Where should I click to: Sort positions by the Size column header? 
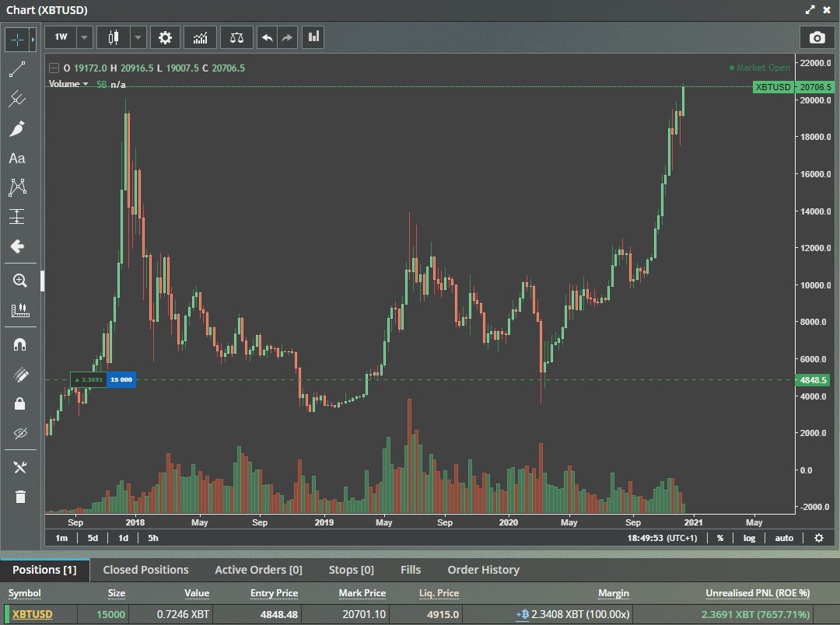point(116,593)
